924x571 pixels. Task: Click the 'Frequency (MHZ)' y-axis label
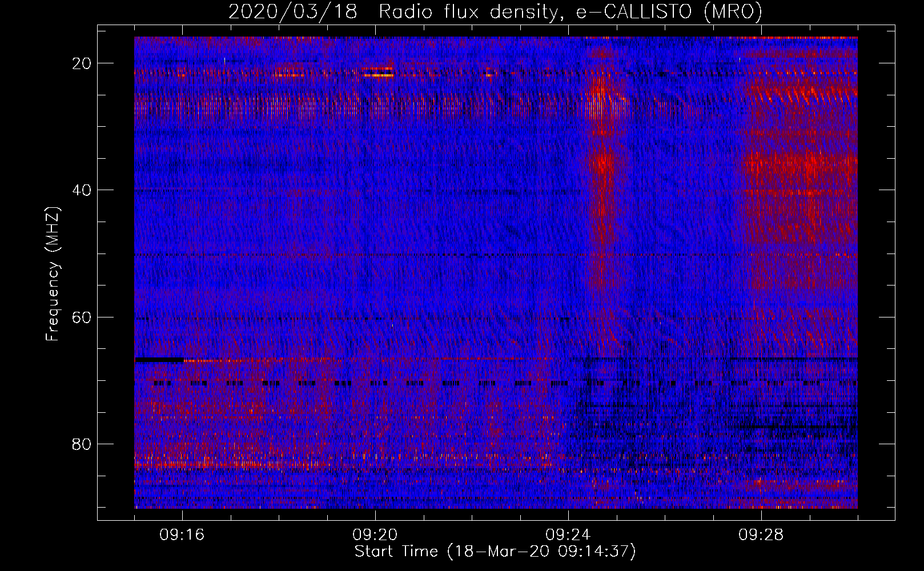[53, 274]
